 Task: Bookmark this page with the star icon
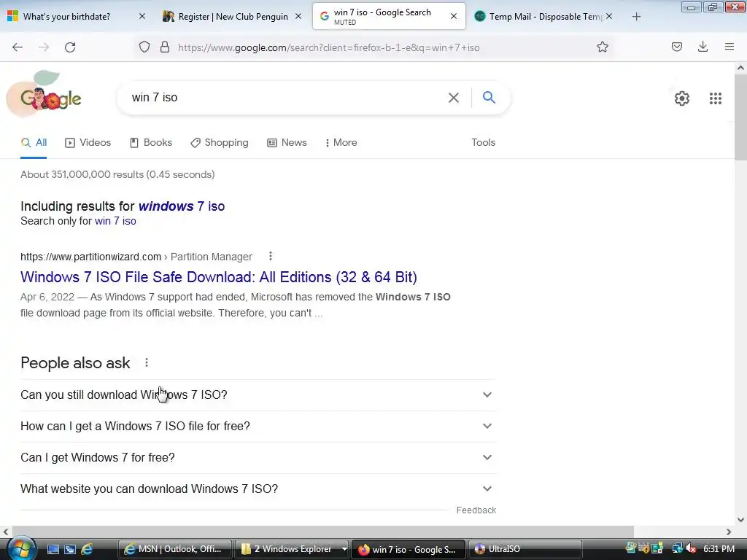pyautogui.click(x=603, y=47)
